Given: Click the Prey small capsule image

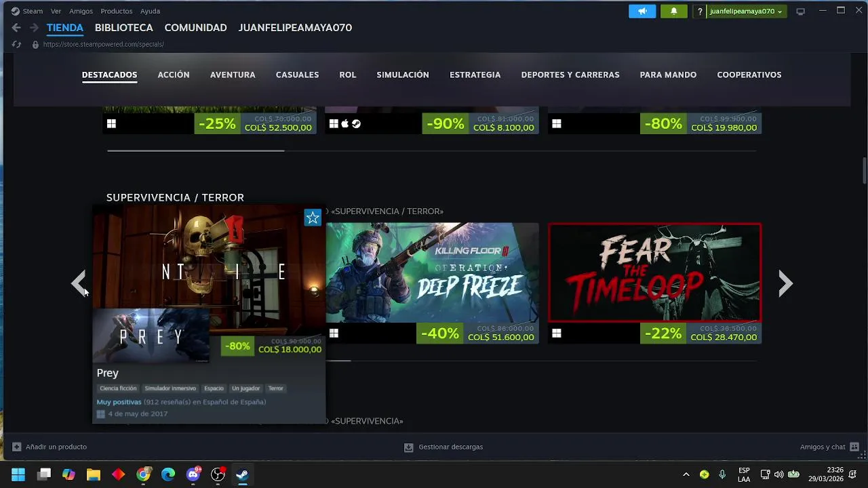Looking at the screenshot, I should tap(151, 336).
